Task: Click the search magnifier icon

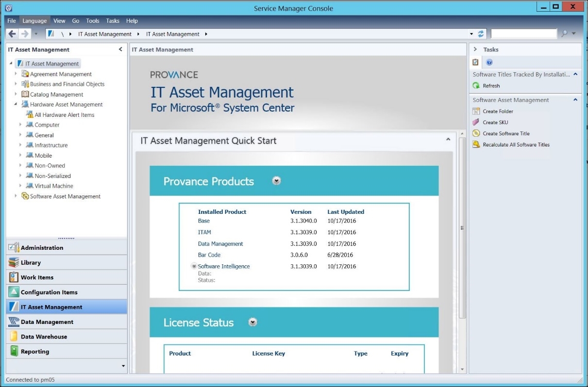Action: coord(565,33)
